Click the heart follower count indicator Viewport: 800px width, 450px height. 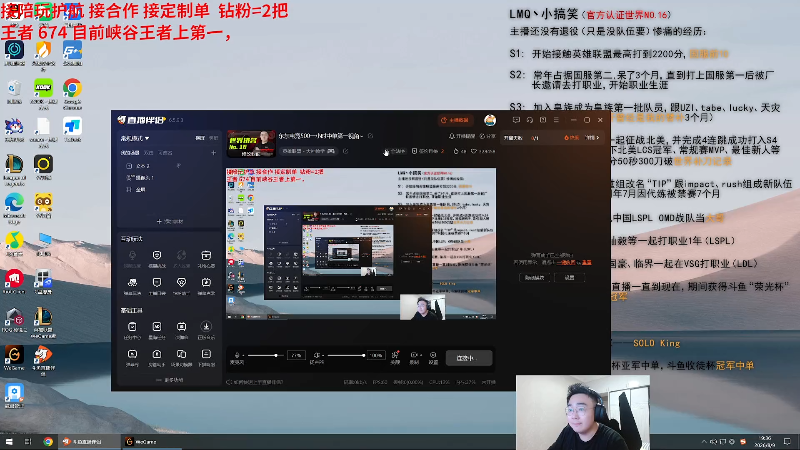point(483,151)
